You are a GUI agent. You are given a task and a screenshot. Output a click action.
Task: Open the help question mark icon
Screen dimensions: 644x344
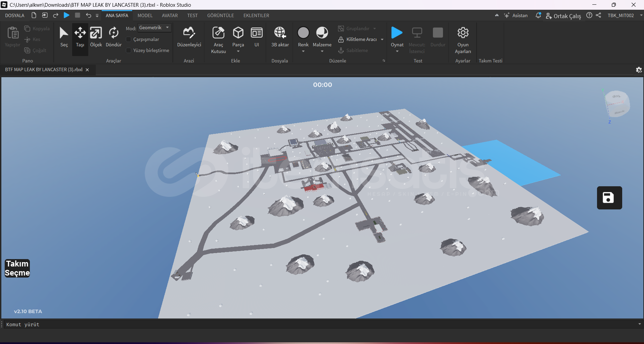click(589, 15)
